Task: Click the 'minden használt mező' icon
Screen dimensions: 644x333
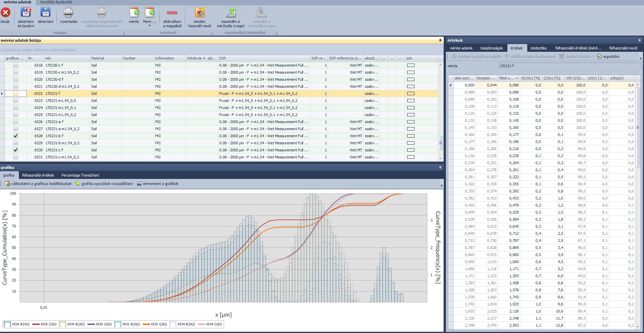Action: point(200,13)
